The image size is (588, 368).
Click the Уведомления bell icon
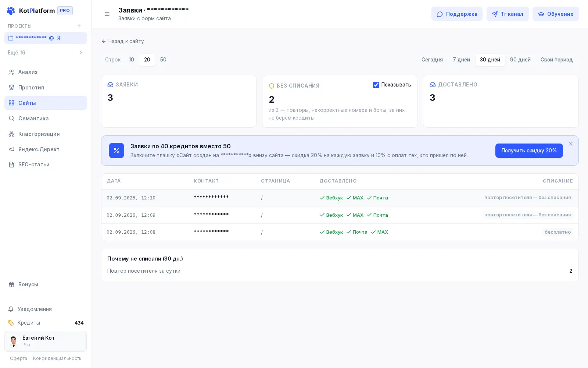[11, 309]
